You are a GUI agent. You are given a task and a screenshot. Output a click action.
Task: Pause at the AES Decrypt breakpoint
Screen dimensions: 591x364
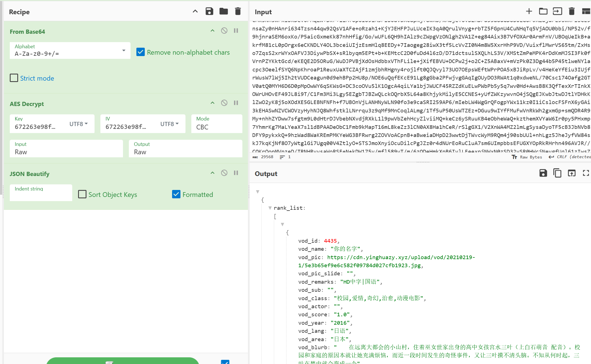[236, 103]
